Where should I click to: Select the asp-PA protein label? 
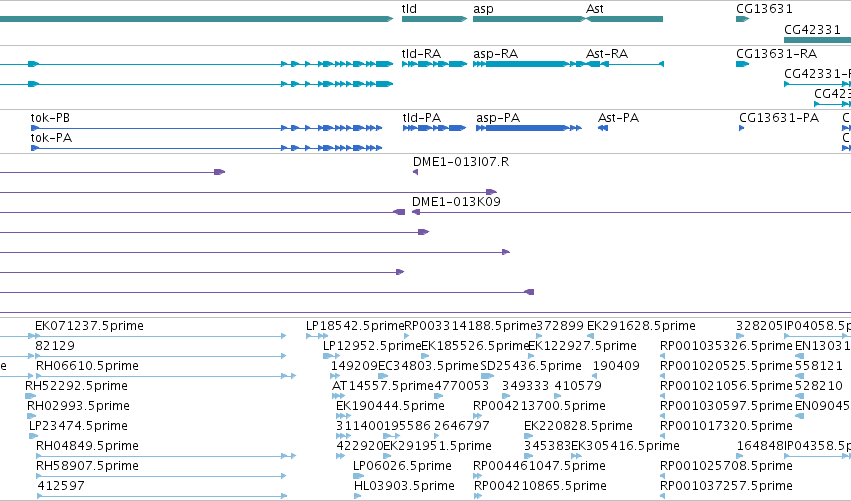pyautogui.click(x=498, y=118)
